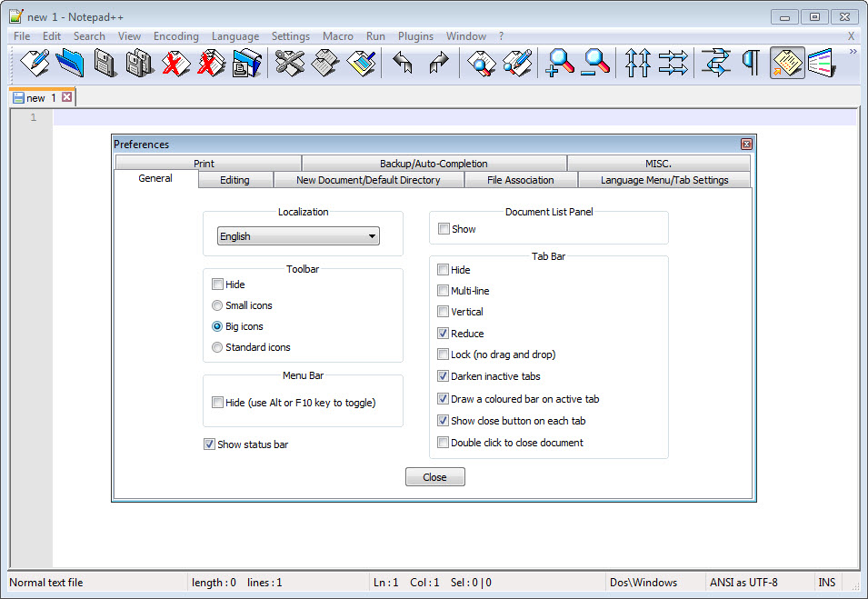Switch to File Association tab

(x=521, y=180)
